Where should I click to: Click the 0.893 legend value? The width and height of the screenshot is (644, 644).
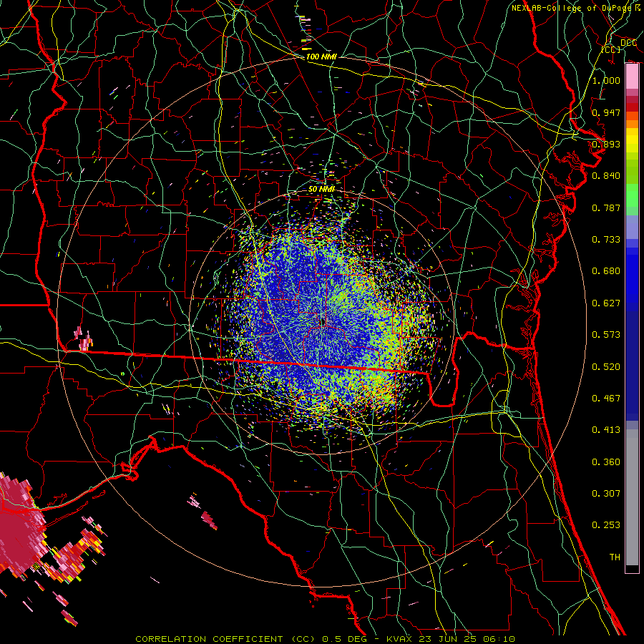[x=606, y=144]
